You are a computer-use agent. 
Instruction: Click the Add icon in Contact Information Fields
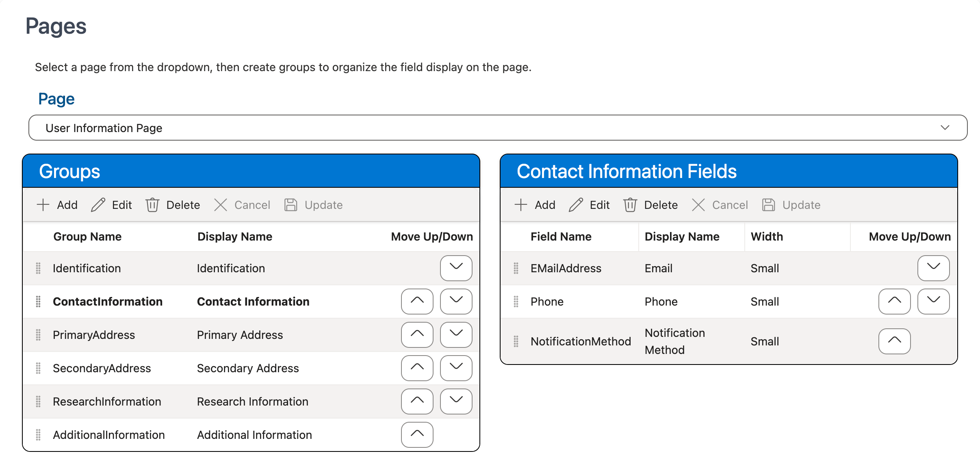click(520, 205)
